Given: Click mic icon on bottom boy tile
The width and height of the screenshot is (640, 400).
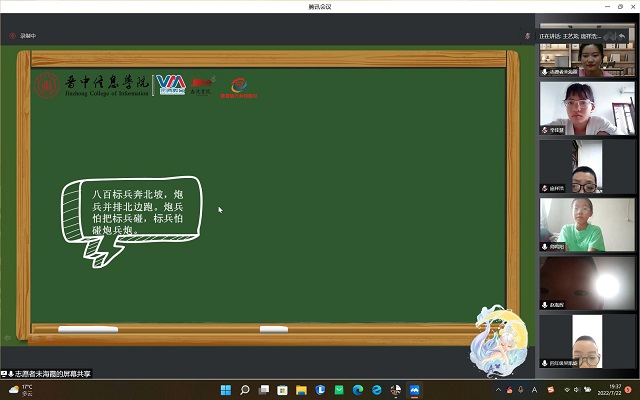Looking at the screenshot, I should pyautogui.click(x=544, y=363).
